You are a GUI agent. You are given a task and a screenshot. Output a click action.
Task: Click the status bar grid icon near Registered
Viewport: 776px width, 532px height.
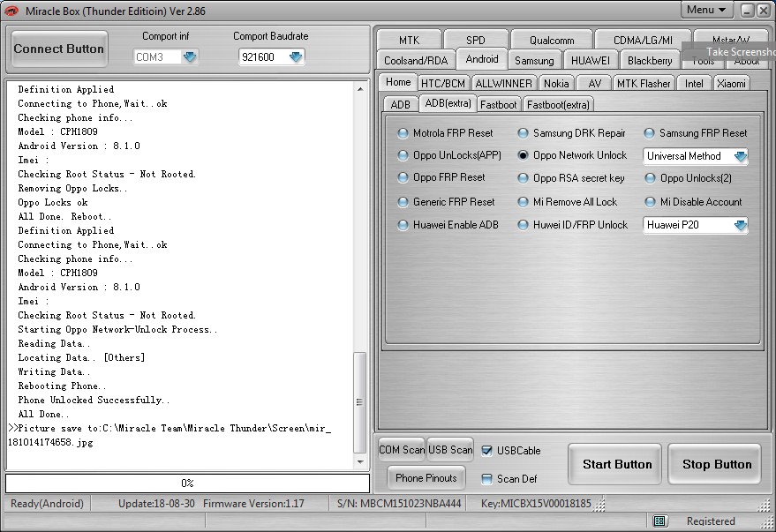point(659,521)
